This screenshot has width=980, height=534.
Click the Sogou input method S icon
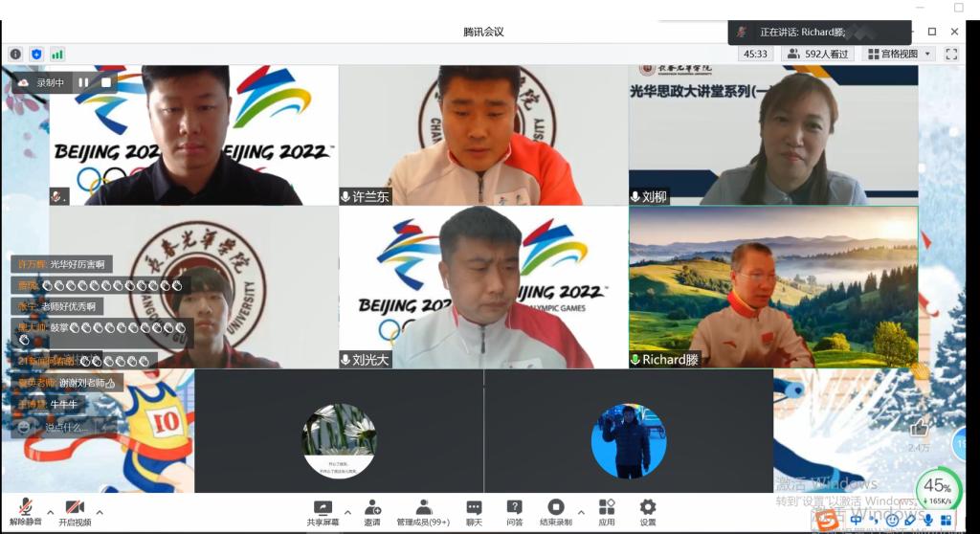point(828,520)
